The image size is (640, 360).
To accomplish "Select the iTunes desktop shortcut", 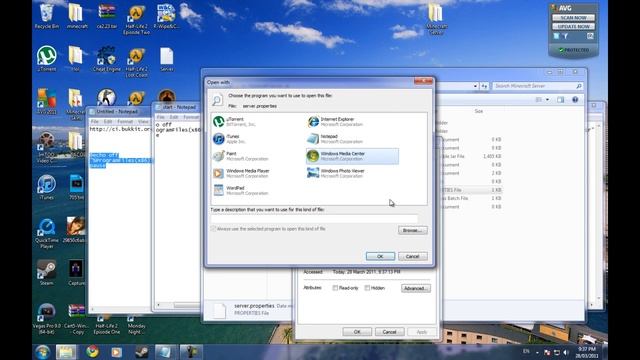I will pos(47,187).
